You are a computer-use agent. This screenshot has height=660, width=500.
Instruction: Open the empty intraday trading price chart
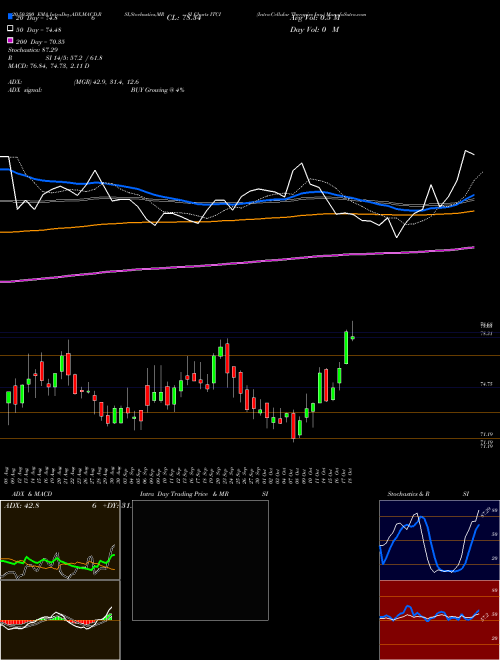[200, 560]
